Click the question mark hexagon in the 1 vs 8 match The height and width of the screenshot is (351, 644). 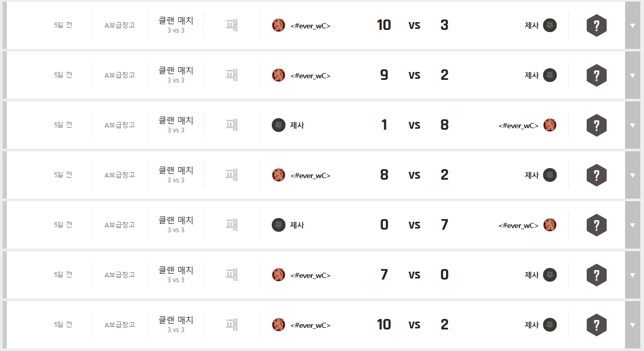[x=596, y=125]
